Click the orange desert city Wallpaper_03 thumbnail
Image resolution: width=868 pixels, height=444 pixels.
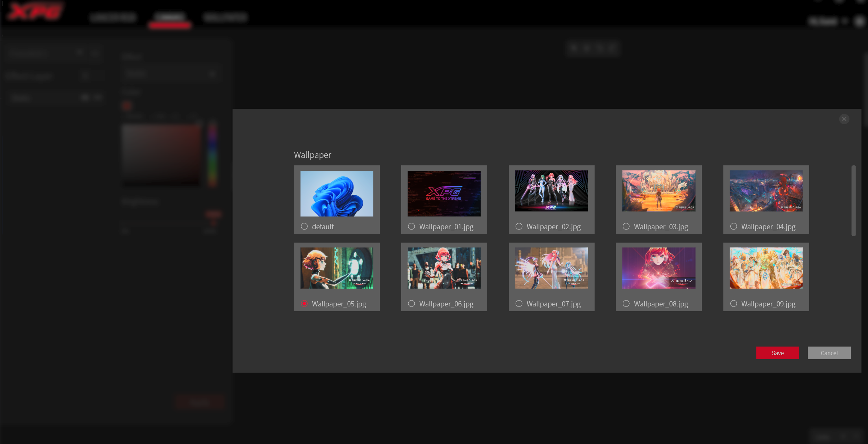pyautogui.click(x=658, y=191)
